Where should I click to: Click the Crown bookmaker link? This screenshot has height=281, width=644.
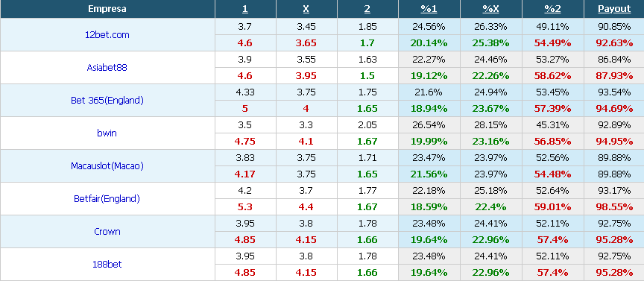107,231
